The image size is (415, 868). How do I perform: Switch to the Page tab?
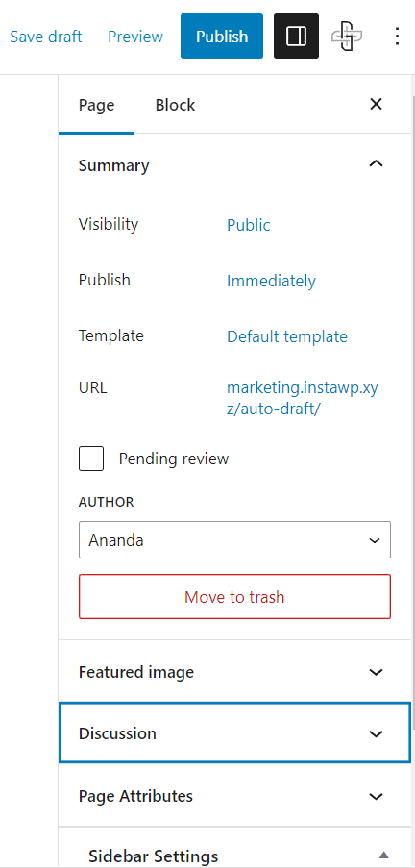(x=96, y=105)
